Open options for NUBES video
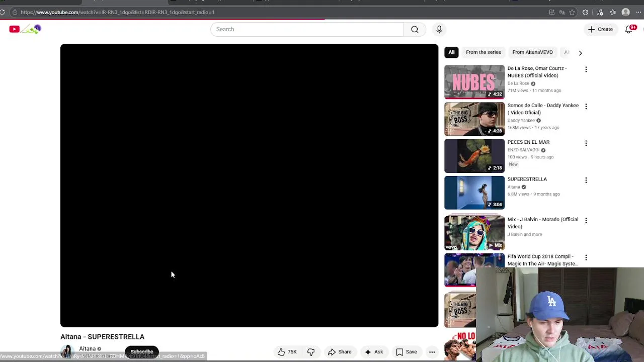The image size is (644, 362). (586, 69)
